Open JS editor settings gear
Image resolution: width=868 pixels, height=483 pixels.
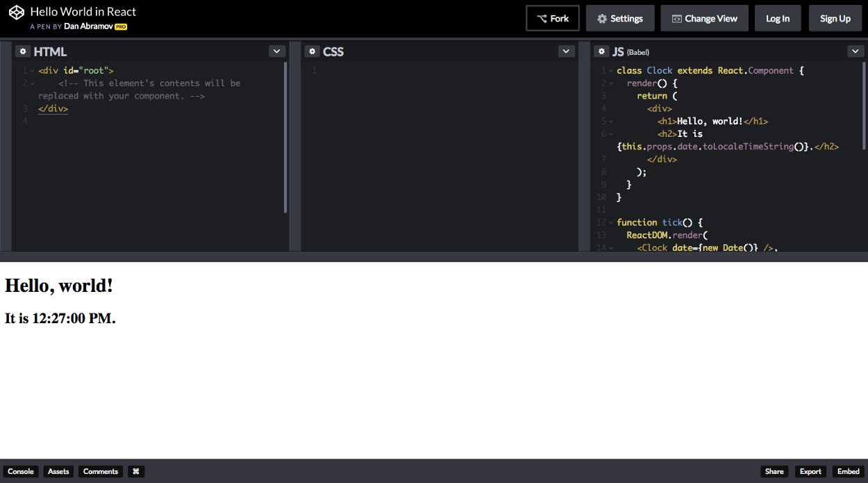[601, 51]
